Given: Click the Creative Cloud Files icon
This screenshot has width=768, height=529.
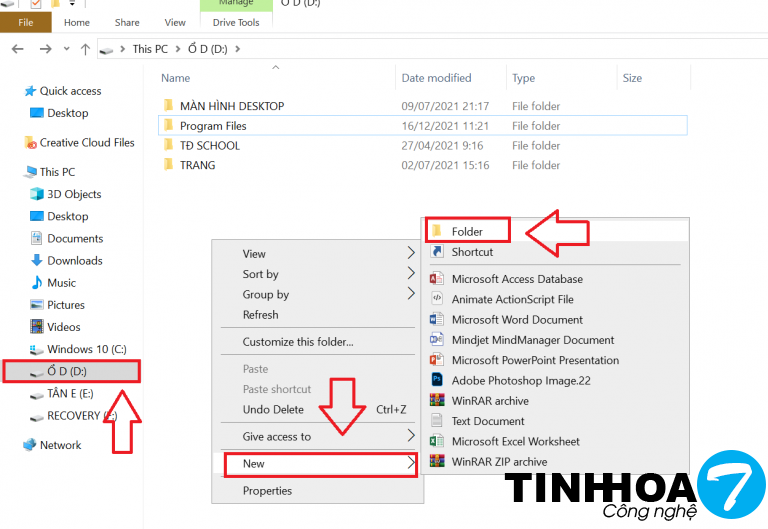Looking at the screenshot, I should [x=30, y=143].
